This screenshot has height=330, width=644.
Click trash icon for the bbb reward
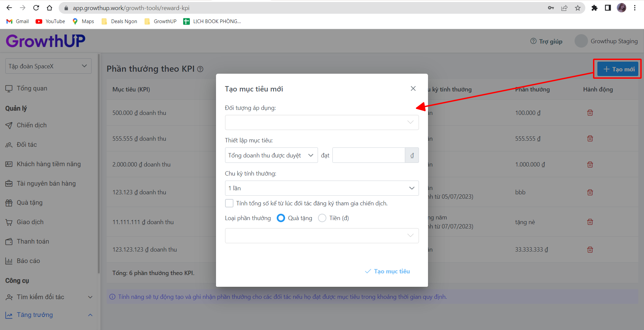590,192
